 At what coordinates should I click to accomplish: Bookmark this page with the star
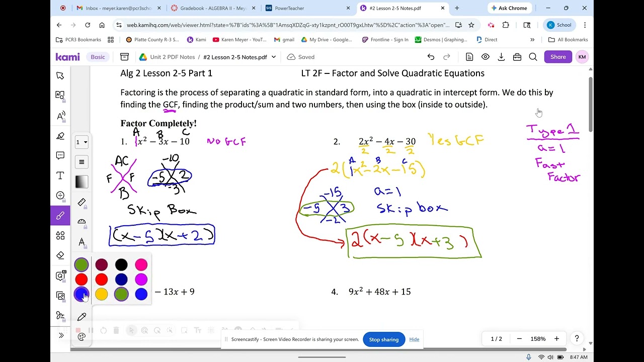[471, 25]
